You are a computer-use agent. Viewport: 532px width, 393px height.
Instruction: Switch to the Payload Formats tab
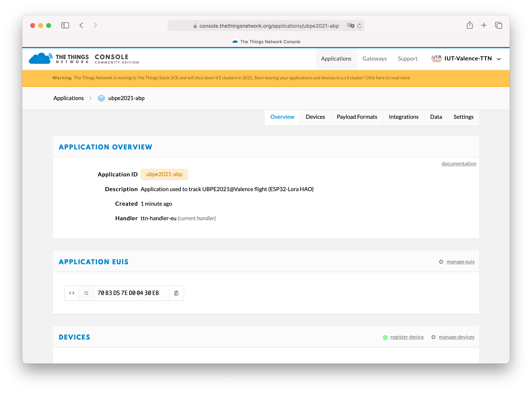coord(357,117)
